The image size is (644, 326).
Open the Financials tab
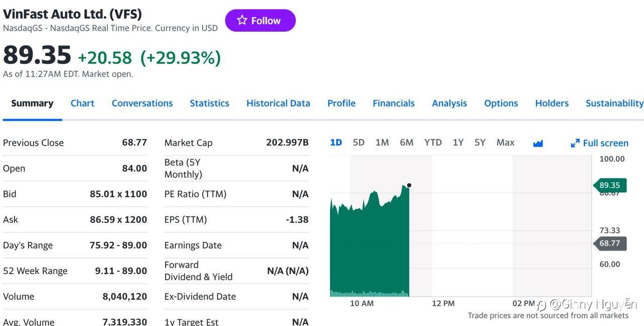393,103
